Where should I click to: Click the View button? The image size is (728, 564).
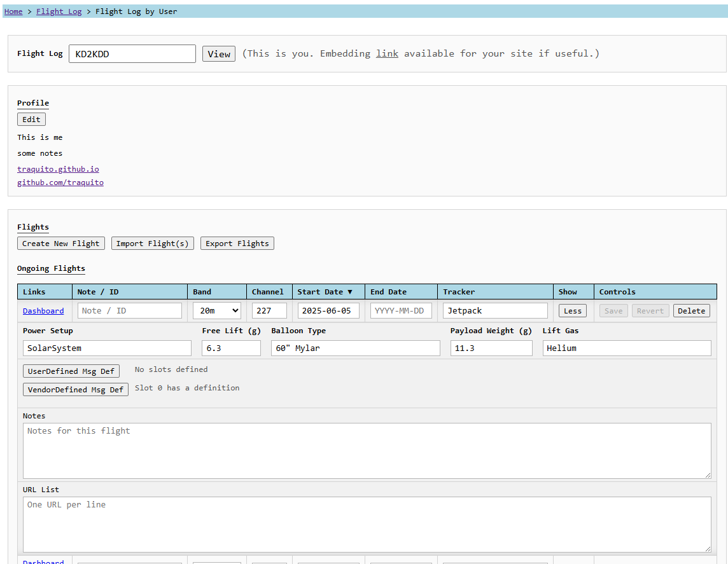click(x=219, y=54)
